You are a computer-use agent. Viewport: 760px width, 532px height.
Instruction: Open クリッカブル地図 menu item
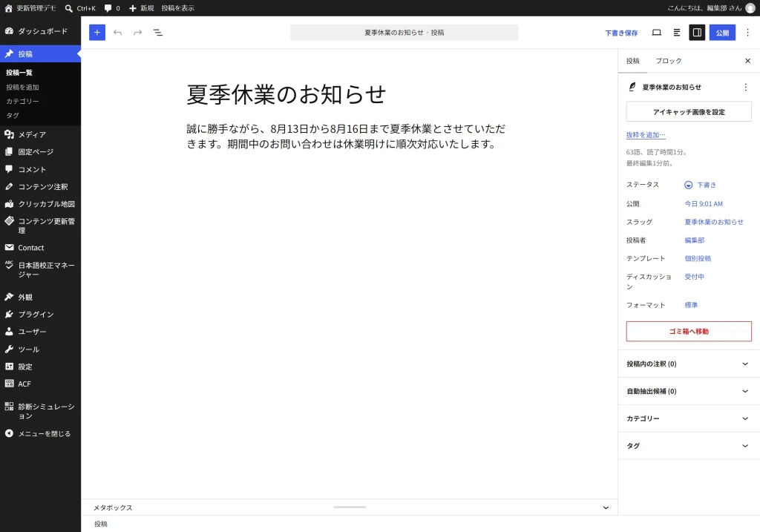coord(40,204)
